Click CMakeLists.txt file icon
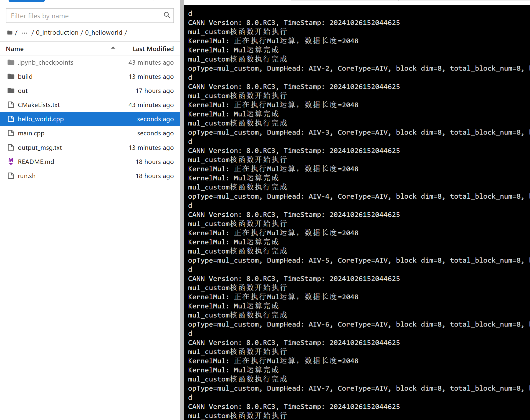Viewport: 530px width, 420px height. click(x=11, y=105)
